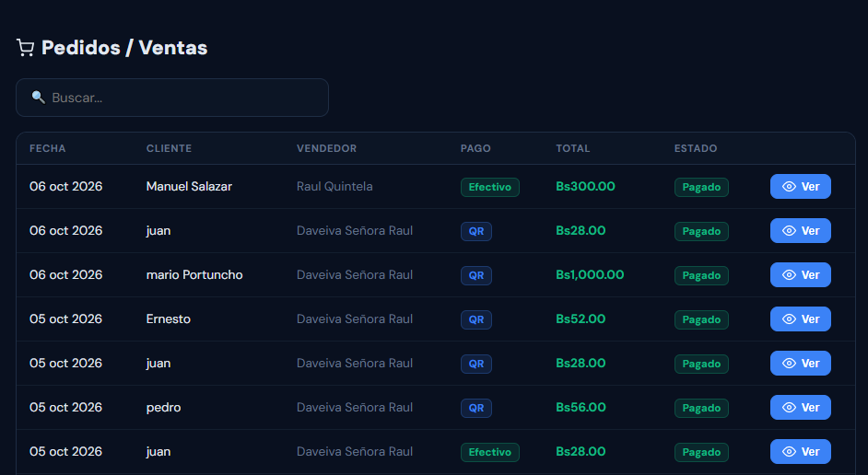868x475 pixels.
Task: Focus the Buscar... search field
Action: pos(172,98)
